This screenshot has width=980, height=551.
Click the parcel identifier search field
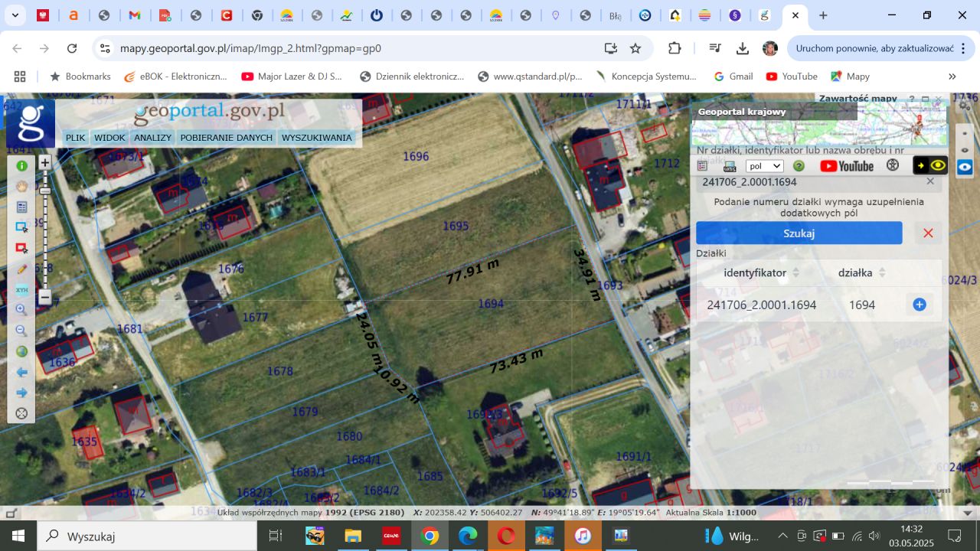pyautogui.click(x=808, y=182)
